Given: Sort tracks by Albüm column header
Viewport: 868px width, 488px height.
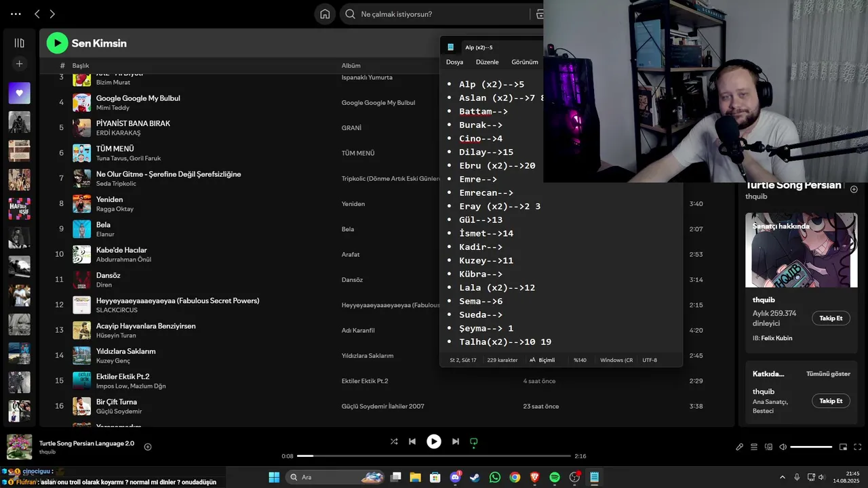Looking at the screenshot, I should pyautogui.click(x=351, y=66).
